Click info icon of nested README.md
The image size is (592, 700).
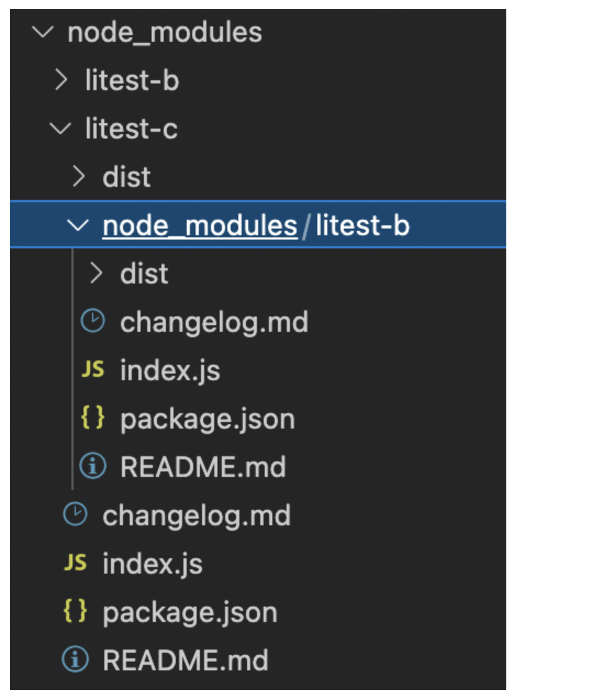click(93, 466)
